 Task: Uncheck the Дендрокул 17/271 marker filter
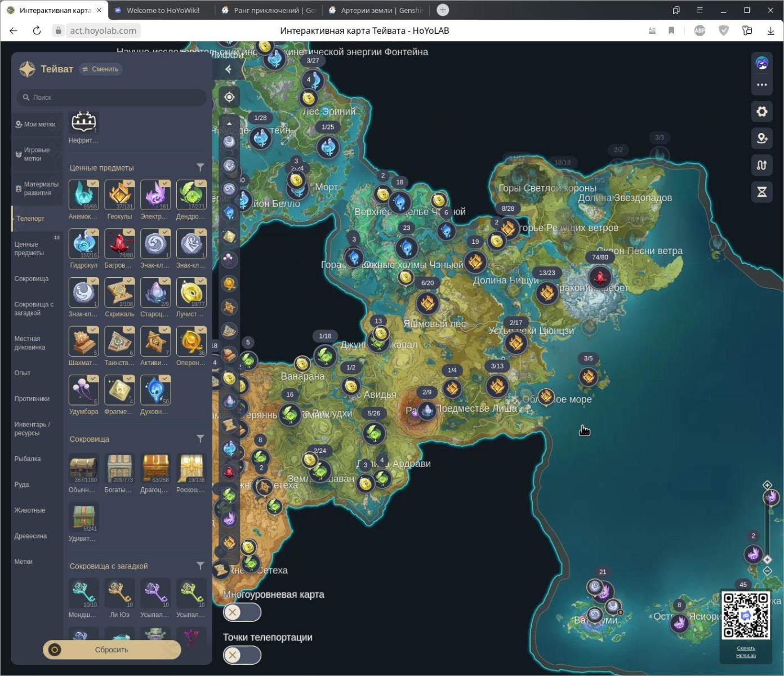point(191,195)
